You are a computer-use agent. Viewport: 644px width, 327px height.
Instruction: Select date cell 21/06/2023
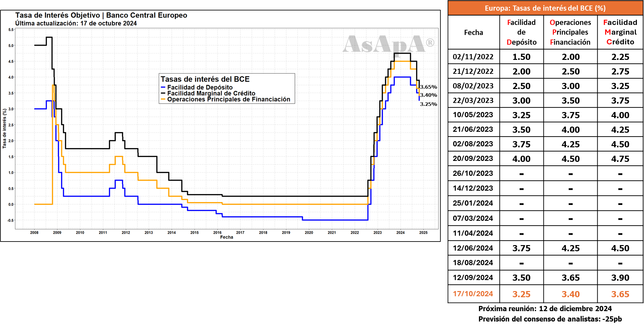coord(473,129)
